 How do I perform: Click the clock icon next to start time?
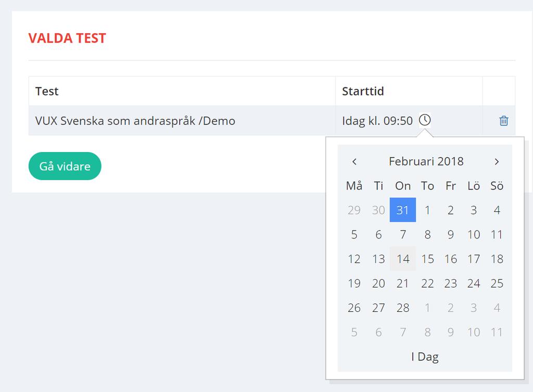tap(425, 120)
